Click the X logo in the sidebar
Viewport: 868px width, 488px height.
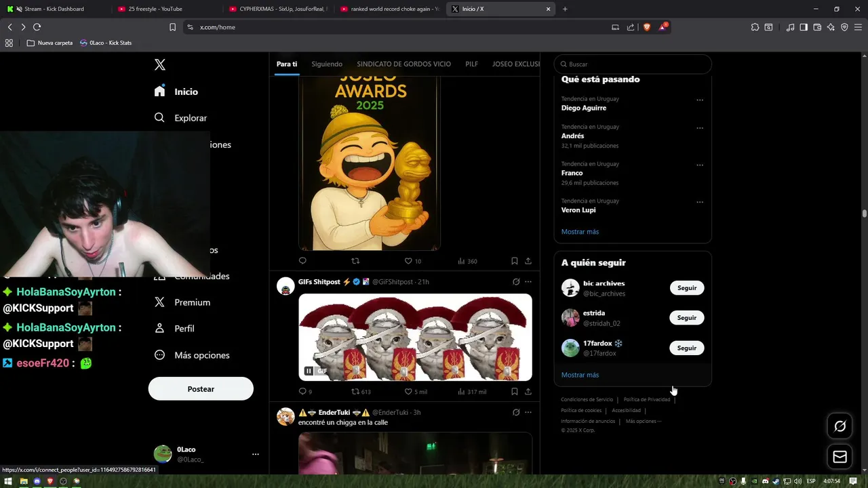tap(160, 64)
